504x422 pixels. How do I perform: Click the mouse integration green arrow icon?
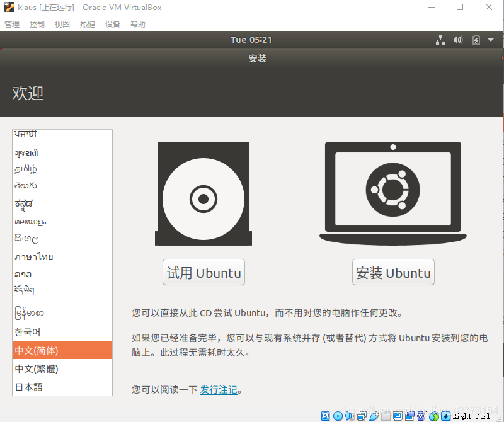pos(434,416)
